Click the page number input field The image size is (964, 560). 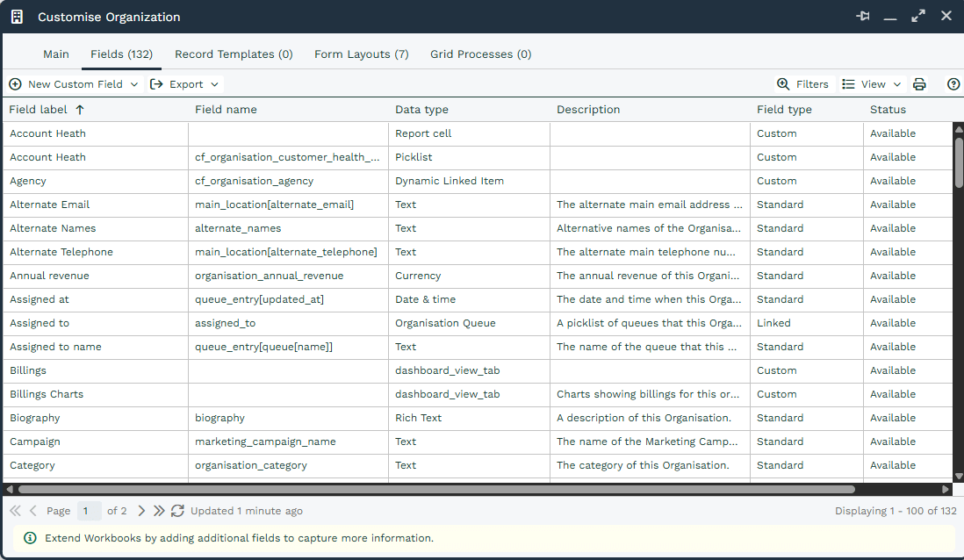click(89, 511)
